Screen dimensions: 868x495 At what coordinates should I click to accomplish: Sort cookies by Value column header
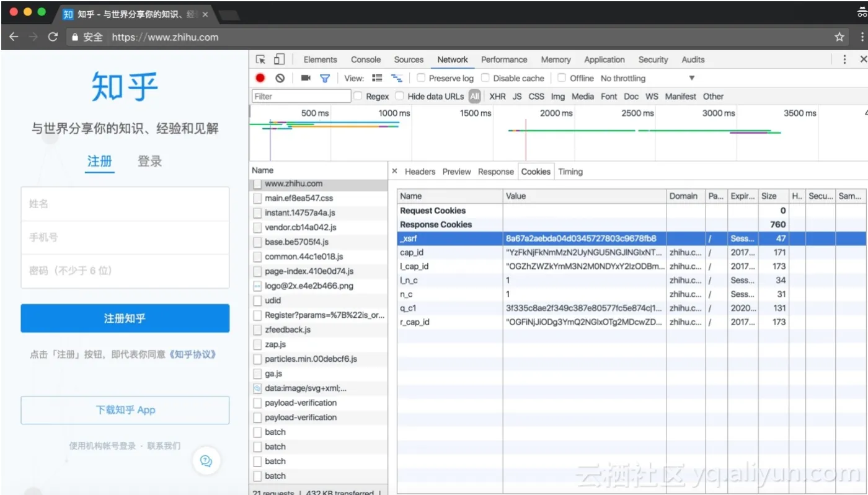click(x=585, y=196)
